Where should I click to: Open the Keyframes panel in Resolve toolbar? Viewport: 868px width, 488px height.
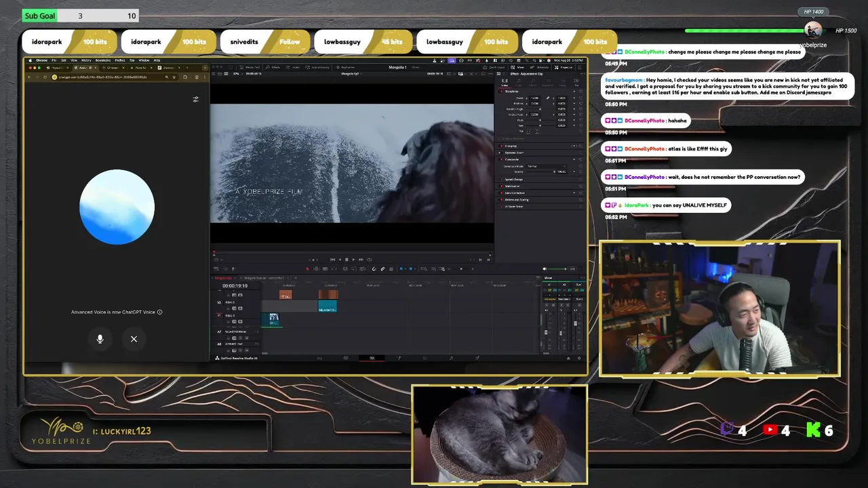[344, 67]
